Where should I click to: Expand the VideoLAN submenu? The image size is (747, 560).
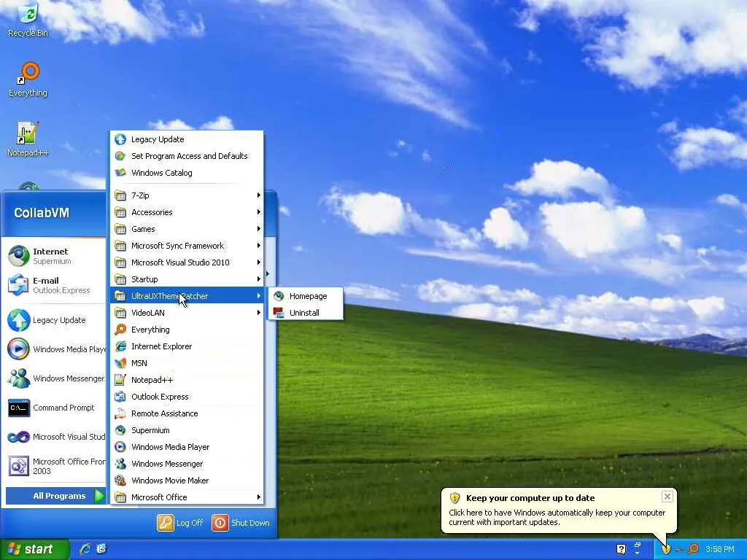(187, 312)
